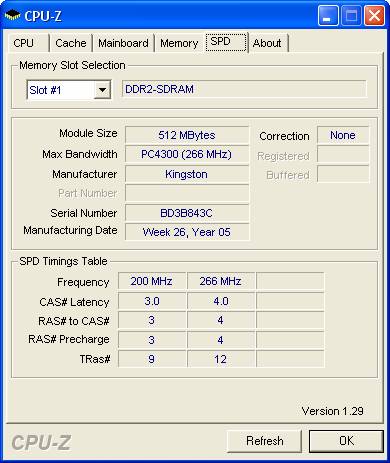
Task: Click the empty Registered field
Action: (343, 155)
